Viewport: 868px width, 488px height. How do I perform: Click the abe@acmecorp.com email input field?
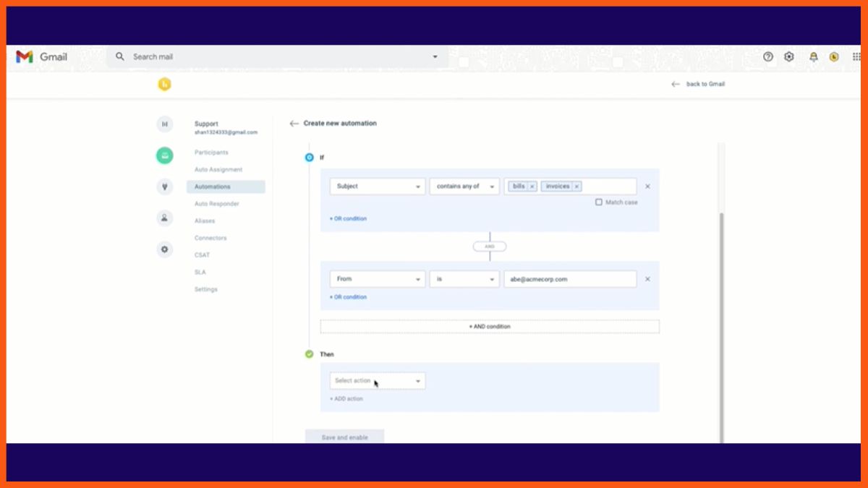tap(569, 279)
